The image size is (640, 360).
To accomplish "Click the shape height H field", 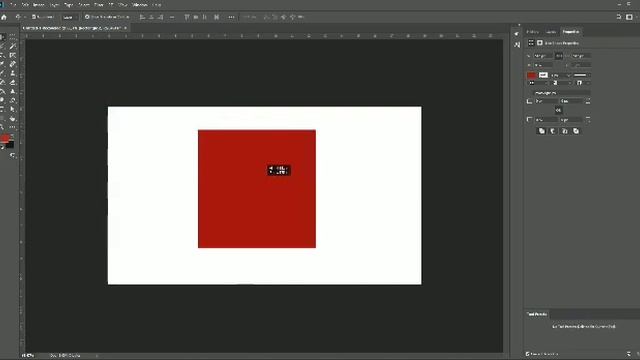I will [x=580, y=56].
